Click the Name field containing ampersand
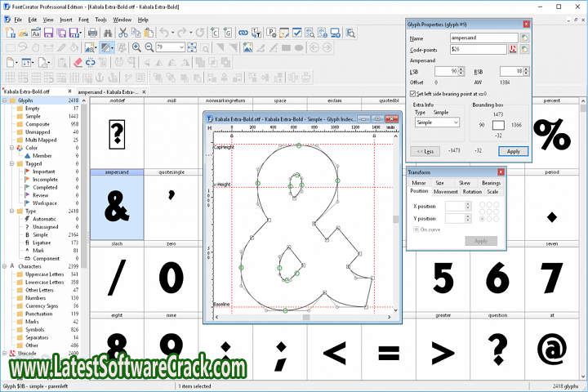This screenshot has width=588, height=392. tap(476, 38)
